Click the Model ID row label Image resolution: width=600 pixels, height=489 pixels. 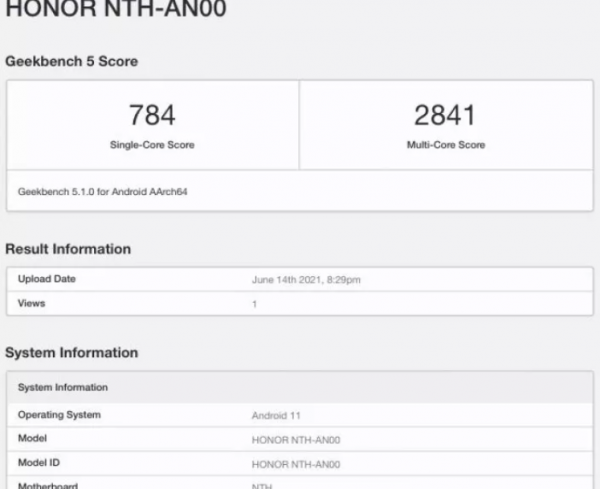tap(39, 463)
